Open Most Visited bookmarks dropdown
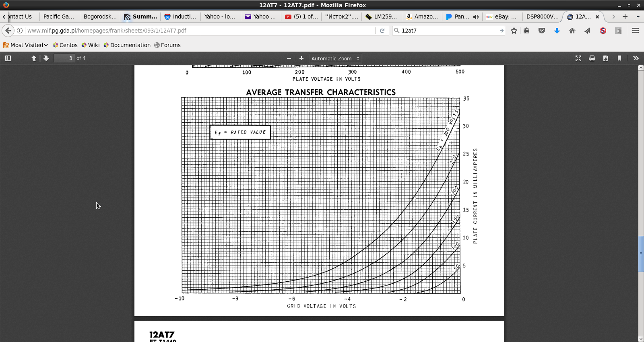Viewport: 644px width, 342px height. [25, 45]
